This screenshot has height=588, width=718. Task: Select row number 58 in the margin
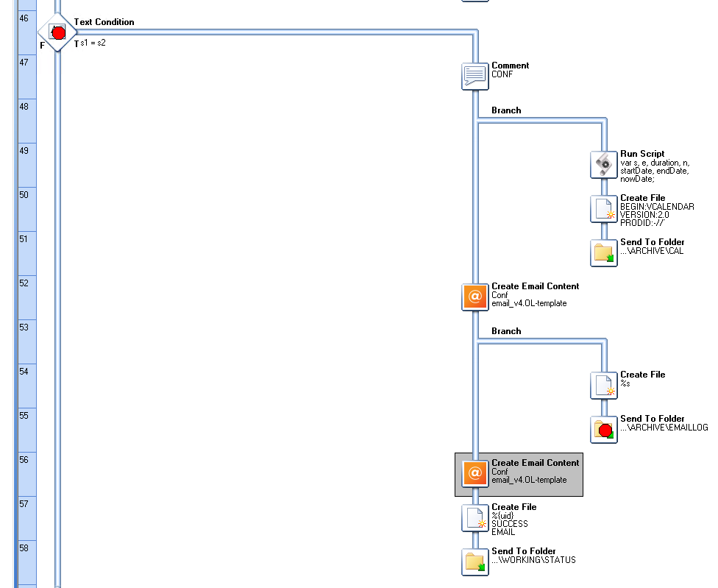[x=24, y=548]
